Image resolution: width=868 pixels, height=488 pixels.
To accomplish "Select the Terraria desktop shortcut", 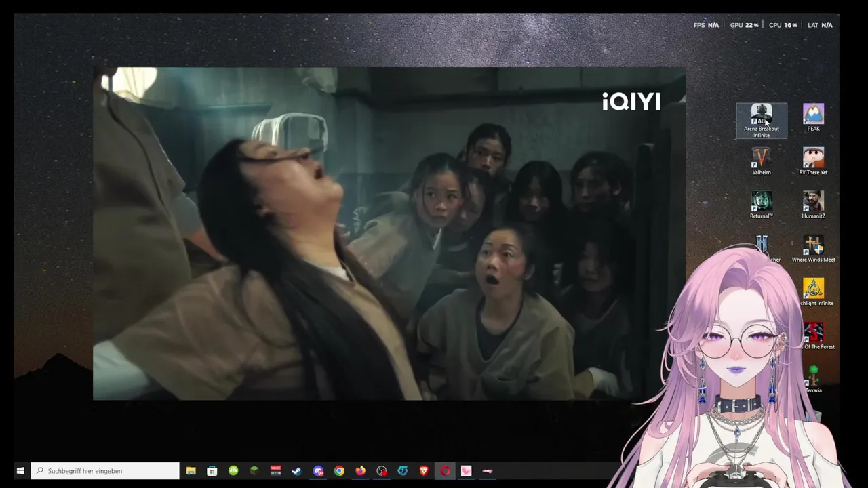I will coord(813,380).
